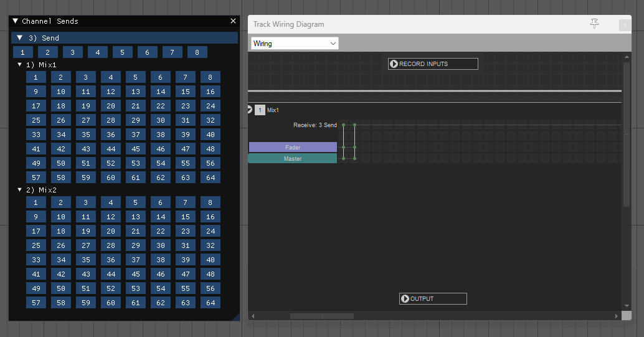Open RECORD INPUTS section
Image resolution: width=644 pixels, height=337 pixels.
433,64
